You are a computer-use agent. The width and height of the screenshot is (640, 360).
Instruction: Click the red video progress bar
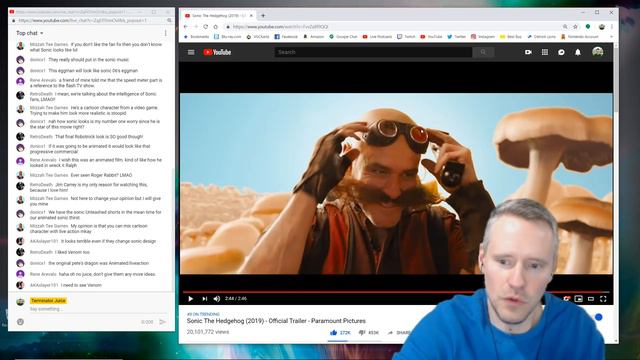coord(396,292)
